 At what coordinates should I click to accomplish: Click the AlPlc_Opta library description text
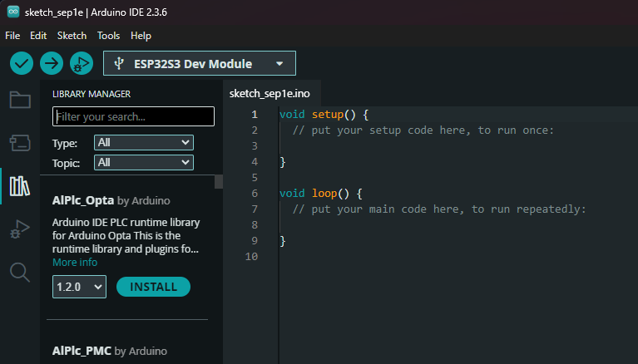pos(126,236)
